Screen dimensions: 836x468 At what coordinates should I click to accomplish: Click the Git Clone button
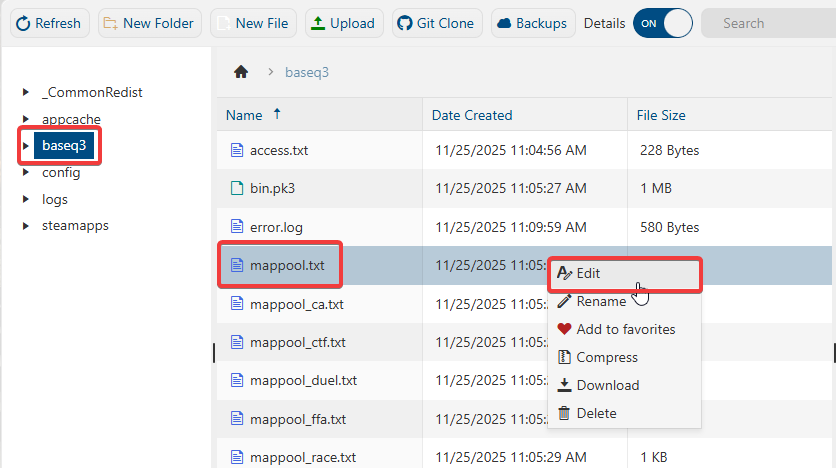tap(437, 23)
